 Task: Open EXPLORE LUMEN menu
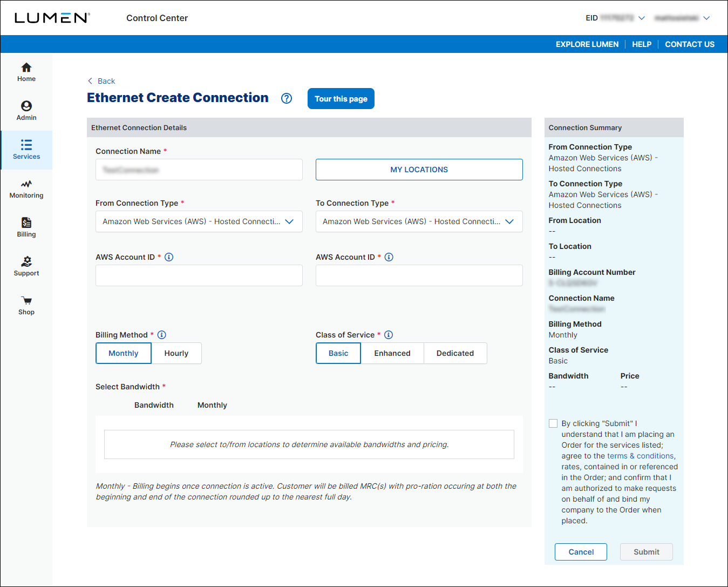[x=587, y=44]
